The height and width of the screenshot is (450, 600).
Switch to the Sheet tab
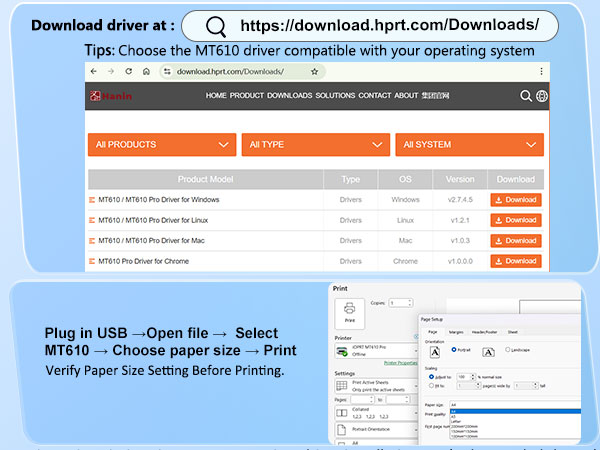pos(512,332)
